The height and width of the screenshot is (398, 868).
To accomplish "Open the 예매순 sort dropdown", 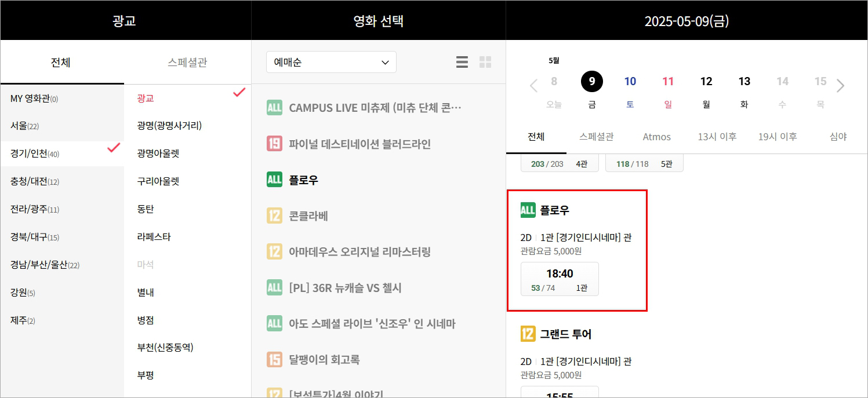I will pos(331,62).
